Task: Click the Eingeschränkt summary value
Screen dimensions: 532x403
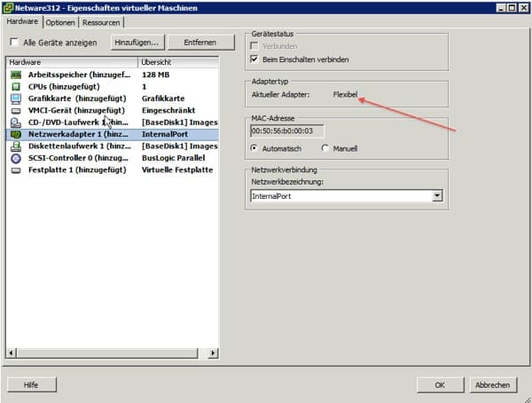Action: point(168,110)
